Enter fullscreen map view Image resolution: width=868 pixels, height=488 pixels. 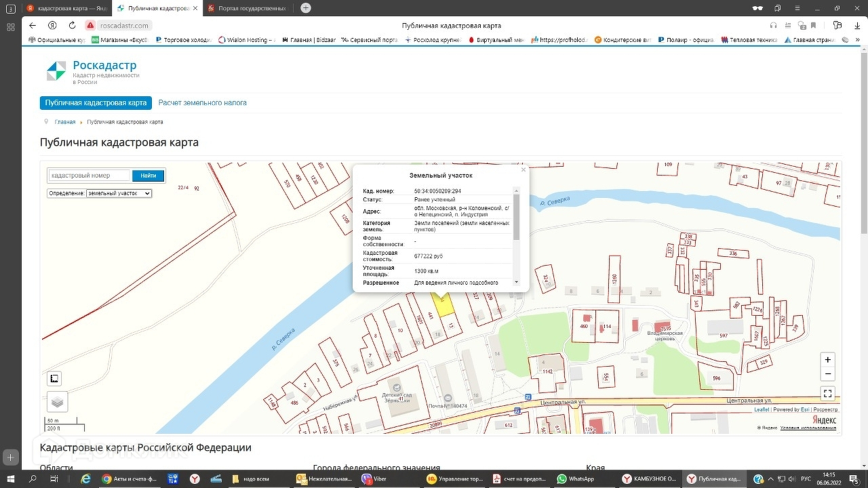[x=827, y=393]
